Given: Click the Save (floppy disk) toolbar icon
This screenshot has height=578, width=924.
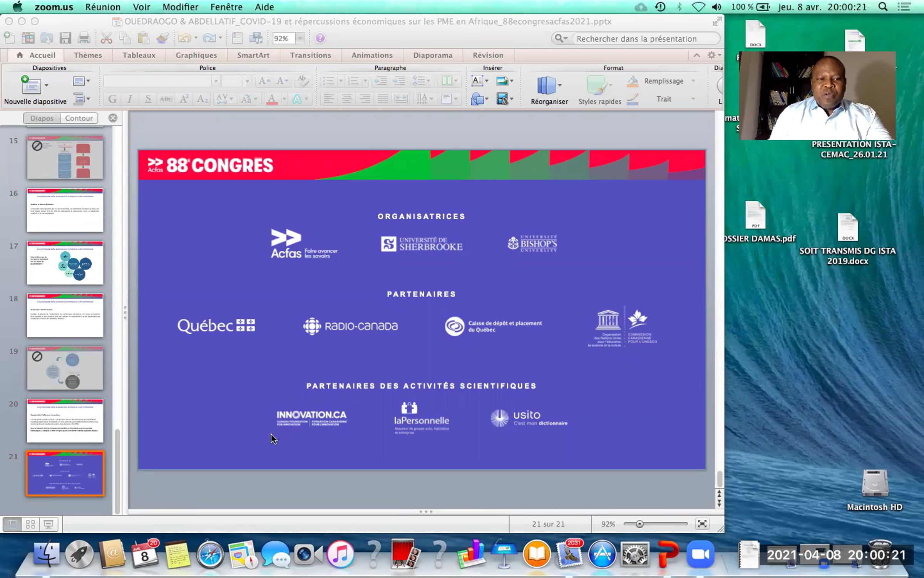Looking at the screenshot, I should [x=65, y=38].
